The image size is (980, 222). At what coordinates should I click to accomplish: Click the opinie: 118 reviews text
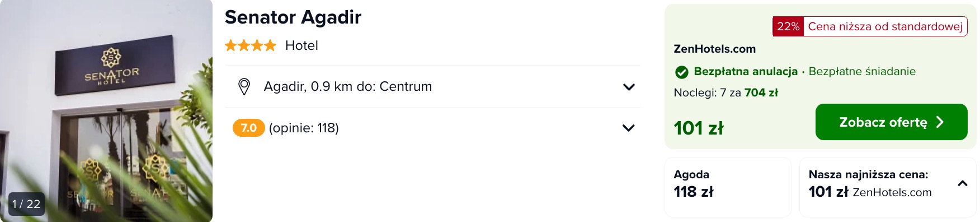pyautogui.click(x=304, y=128)
